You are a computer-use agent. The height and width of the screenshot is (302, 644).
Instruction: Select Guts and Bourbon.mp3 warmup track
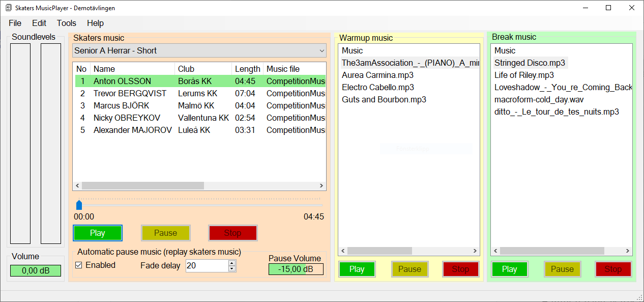pyautogui.click(x=384, y=99)
